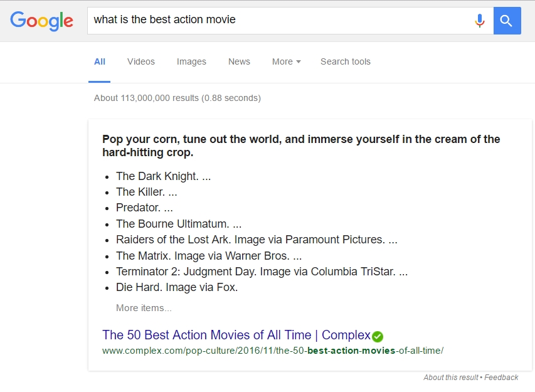Open The 50 Best Action Movies link
The image size is (535, 392).
pyautogui.click(x=236, y=335)
